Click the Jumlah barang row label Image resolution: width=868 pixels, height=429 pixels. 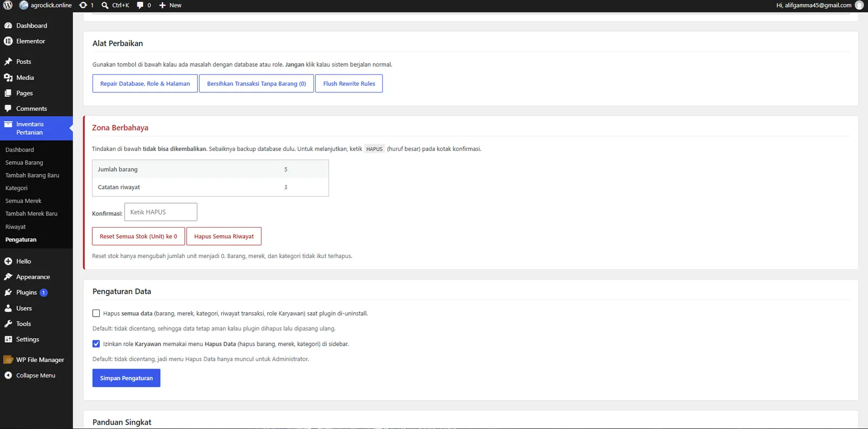click(x=118, y=169)
